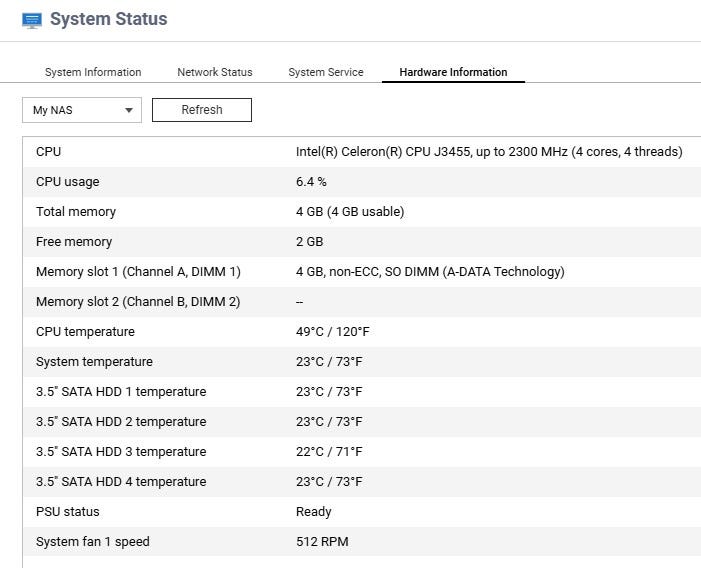Select the SATA HDD 4 temperature row
The width and height of the screenshot is (701, 568).
tap(360, 482)
